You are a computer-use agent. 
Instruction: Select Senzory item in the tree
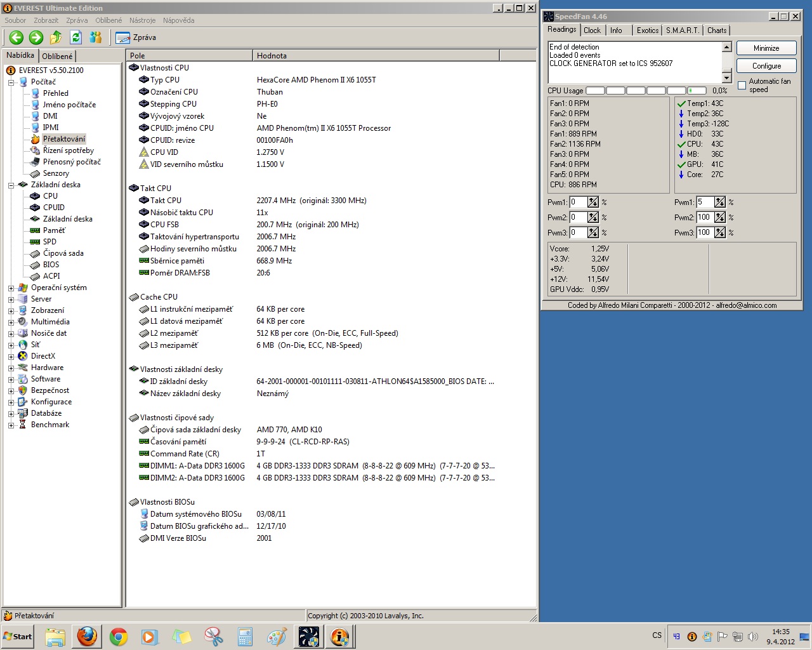coord(56,173)
